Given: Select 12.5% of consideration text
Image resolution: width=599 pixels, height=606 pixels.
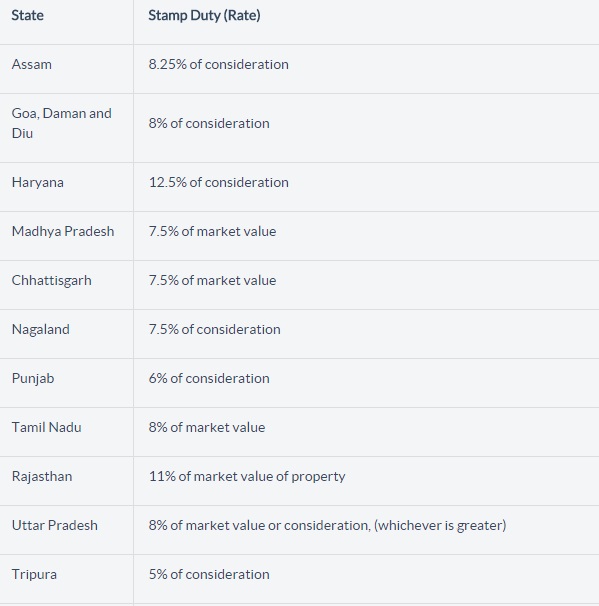Looking at the screenshot, I should pos(219,182).
